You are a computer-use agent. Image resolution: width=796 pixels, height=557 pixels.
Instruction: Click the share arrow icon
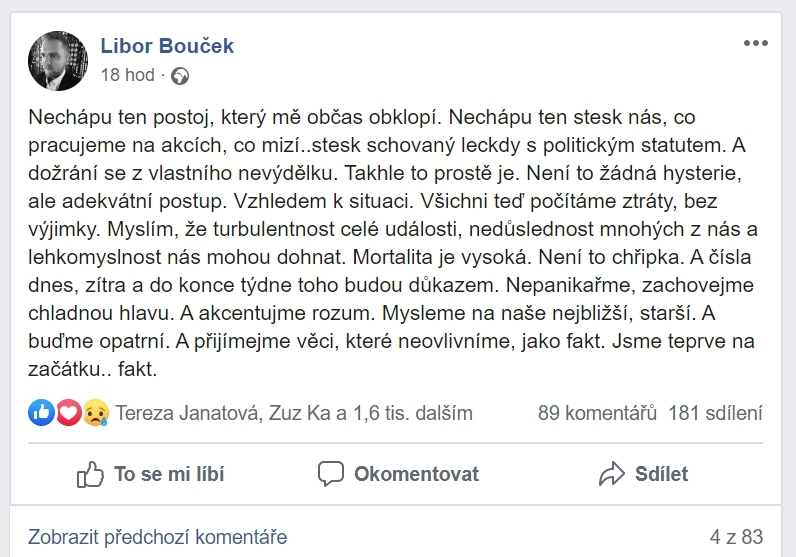[611, 474]
